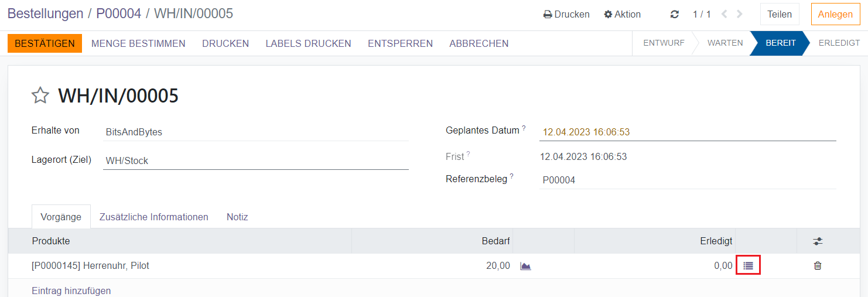Click Eintrag hinzufügen to add line
The image size is (868, 297).
[x=71, y=291]
